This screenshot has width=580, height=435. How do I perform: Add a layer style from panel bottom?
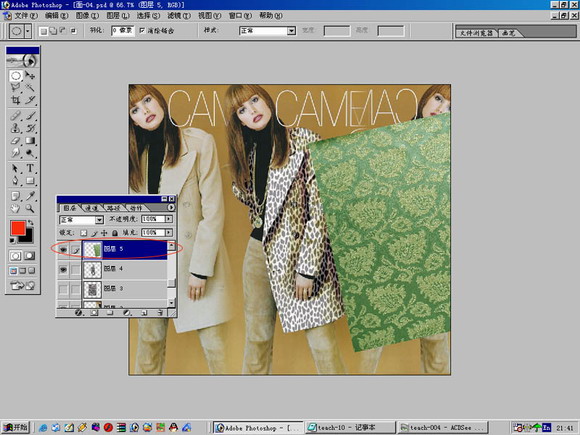click(x=78, y=313)
